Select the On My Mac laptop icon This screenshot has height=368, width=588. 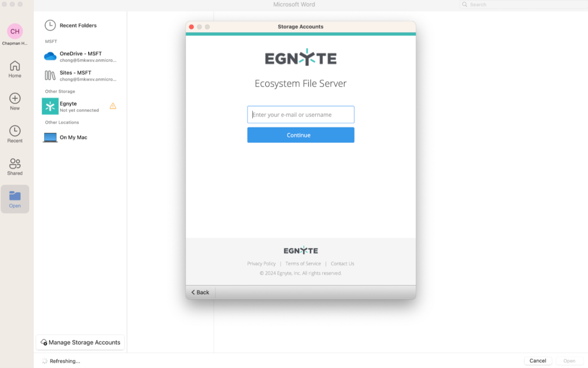(x=50, y=138)
